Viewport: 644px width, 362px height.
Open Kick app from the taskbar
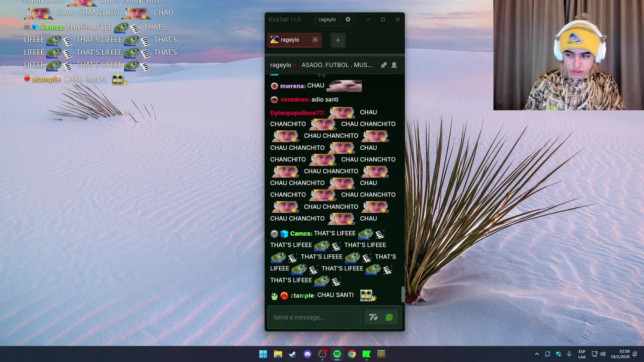[366, 354]
